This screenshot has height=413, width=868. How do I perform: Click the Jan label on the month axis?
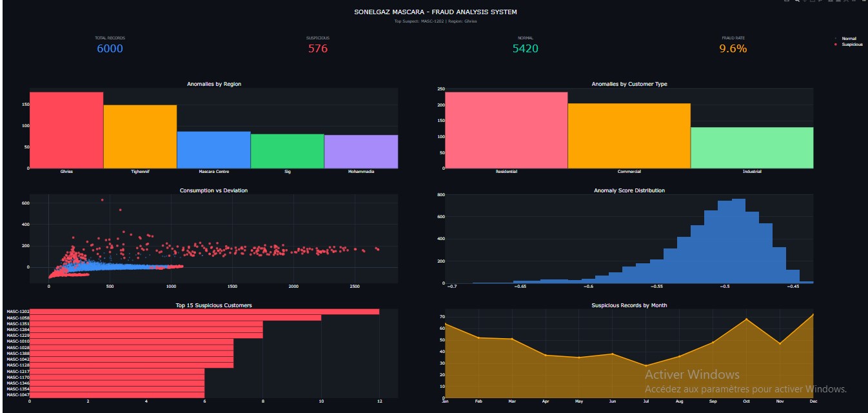click(x=445, y=401)
